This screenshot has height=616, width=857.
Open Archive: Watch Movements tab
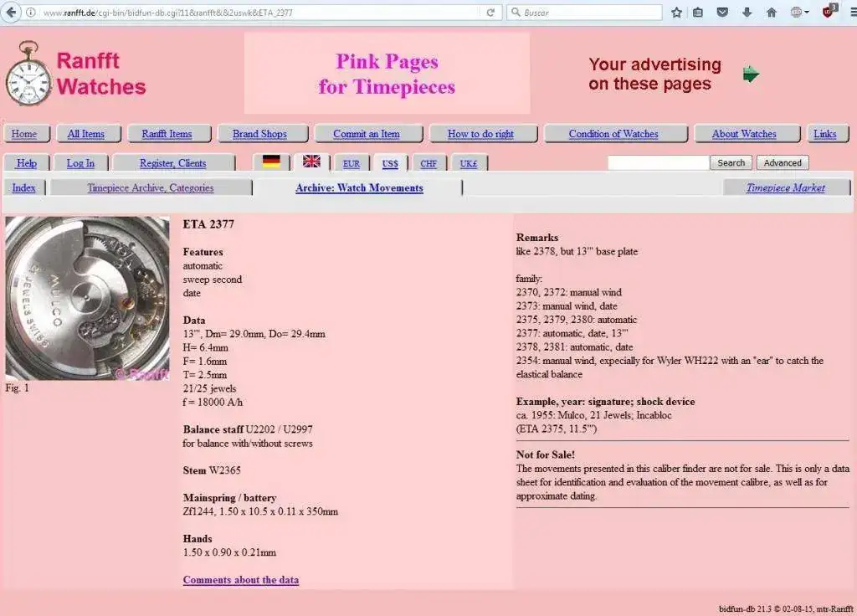tap(360, 187)
